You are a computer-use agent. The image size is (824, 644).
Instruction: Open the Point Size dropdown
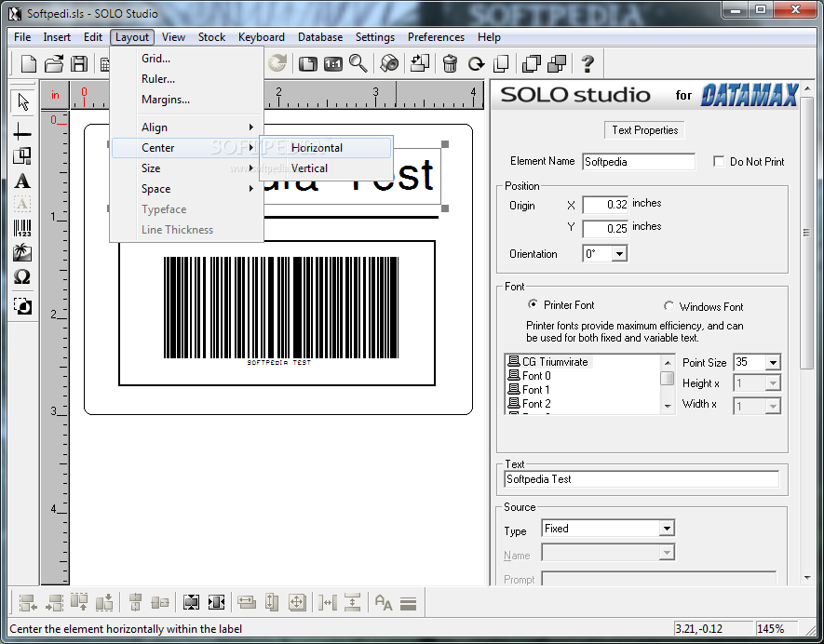pos(773,362)
